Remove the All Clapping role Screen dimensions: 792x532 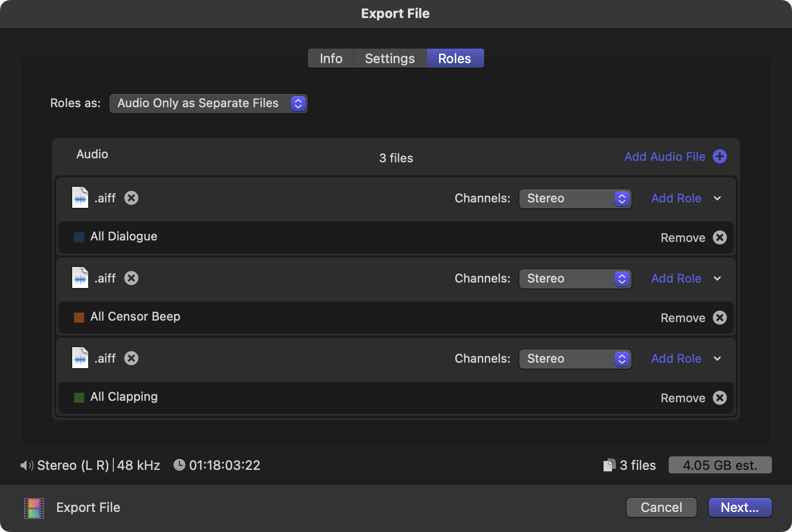point(719,398)
